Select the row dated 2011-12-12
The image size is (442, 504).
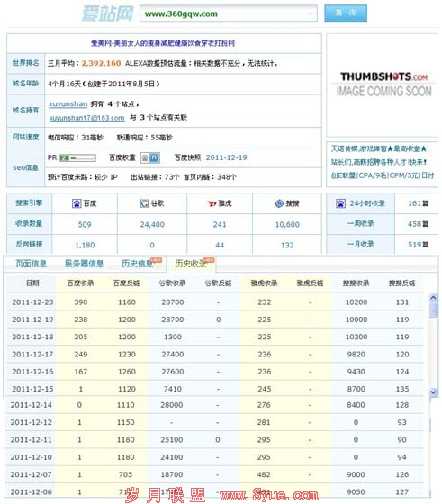point(215,422)
